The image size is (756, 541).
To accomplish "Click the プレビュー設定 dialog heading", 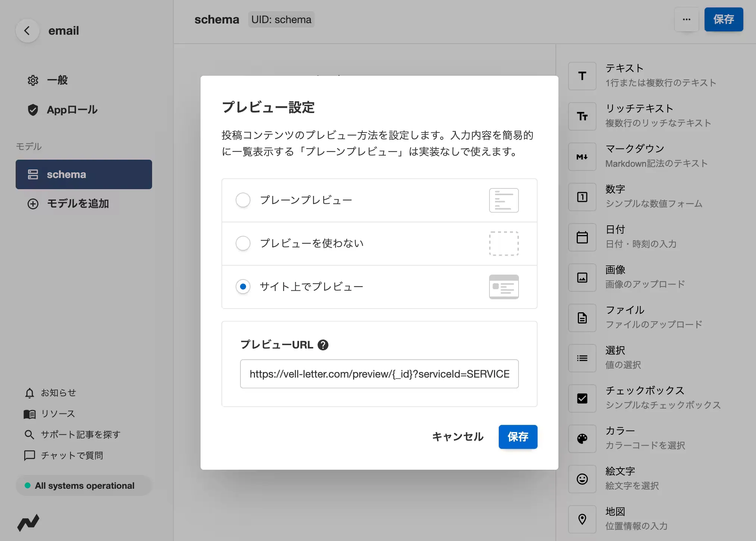I will 268,107.
